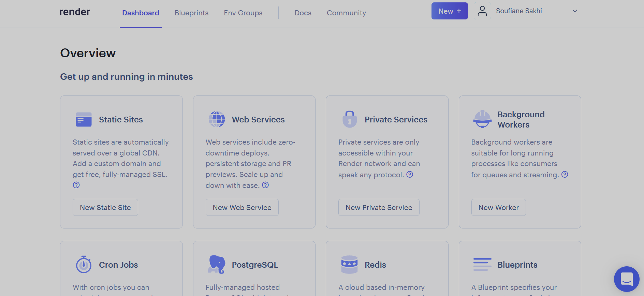644x296 pixels.
Task: Click the user profile avatar icon
Action: tap(482, 11)
